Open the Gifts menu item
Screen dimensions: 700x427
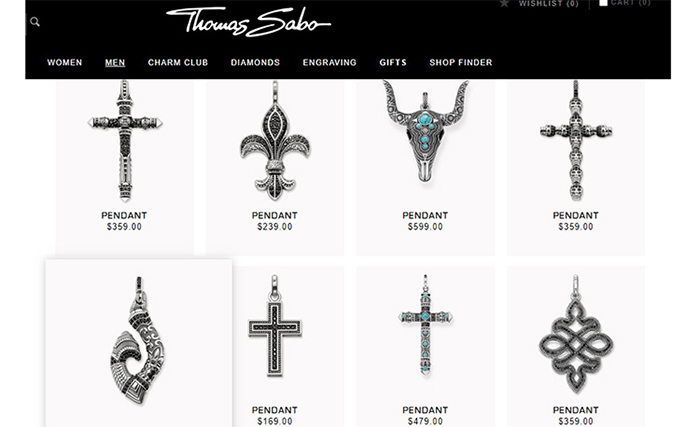pyautogui.click(x=393, y=63)
